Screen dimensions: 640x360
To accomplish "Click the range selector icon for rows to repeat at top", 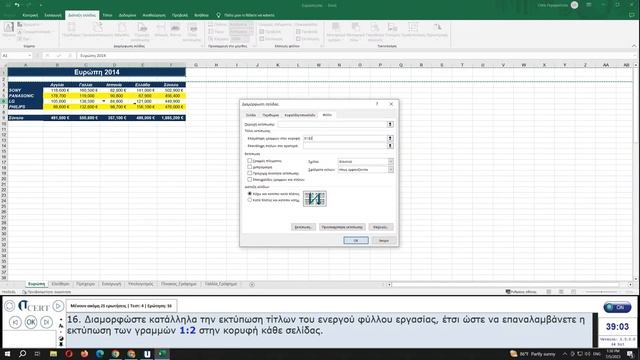I will (x=390, y=138).
